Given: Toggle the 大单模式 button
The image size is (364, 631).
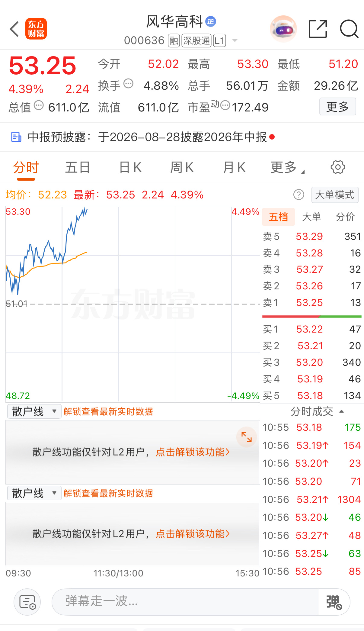Looking at the screenshot, I should [x=335, y=195].
